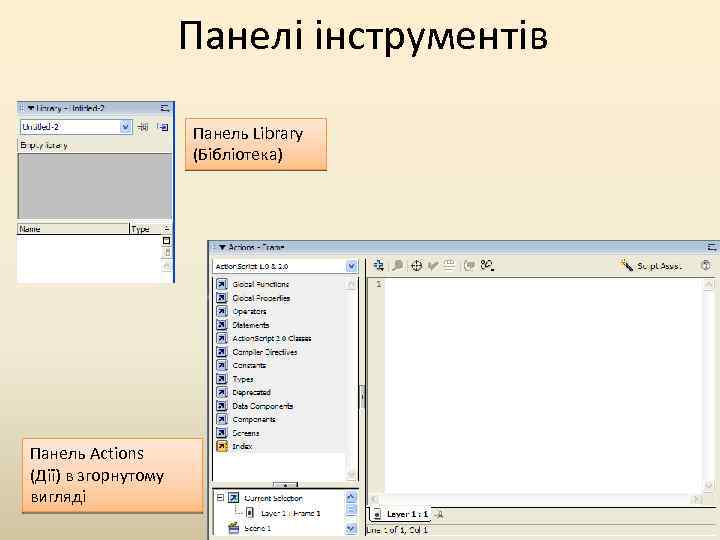Open the Debug options icon in Actions toolbar
Image resolution: width=720 pixels, height=540 pixels.
pos(487,265)
